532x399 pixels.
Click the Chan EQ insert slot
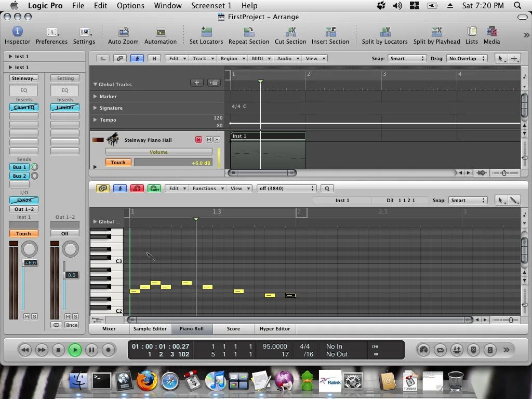[x=24, y=107]
